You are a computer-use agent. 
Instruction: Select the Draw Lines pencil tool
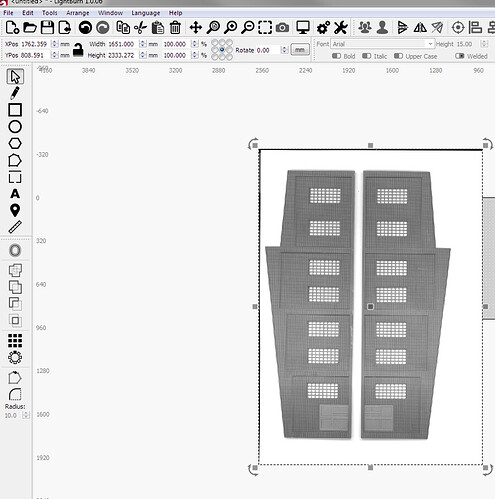pos(15,93)
